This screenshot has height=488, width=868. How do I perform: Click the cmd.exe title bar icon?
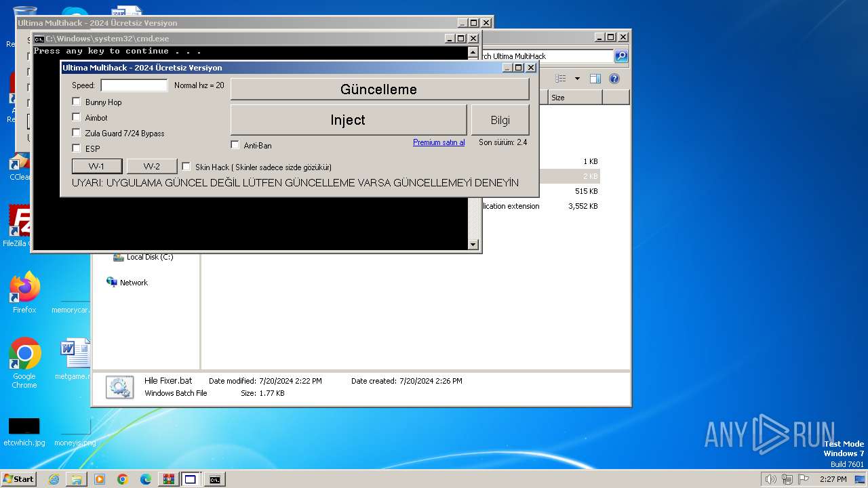(x=39, y=39)
